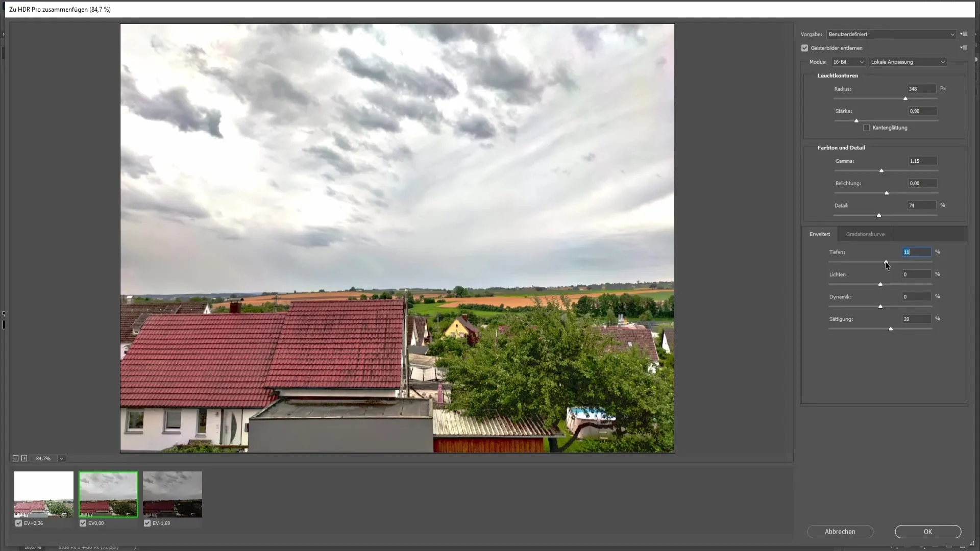Click the dual-view toggle icon
Screen dimensions: 980x551
[23, 458]
